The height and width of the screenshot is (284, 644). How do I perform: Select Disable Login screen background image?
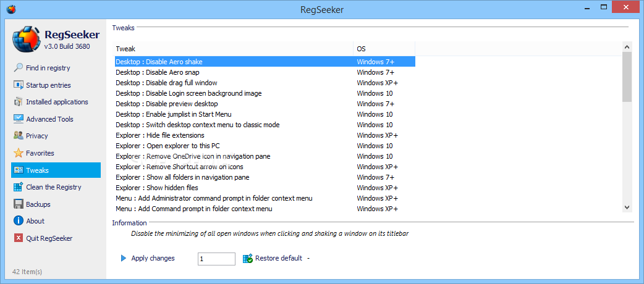(265, 93)
